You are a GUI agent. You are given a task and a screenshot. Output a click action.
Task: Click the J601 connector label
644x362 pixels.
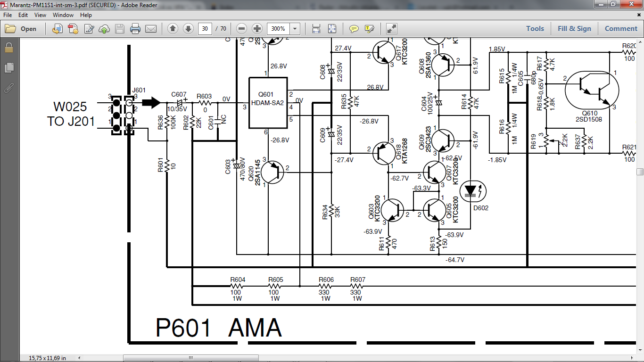(139, 90)
